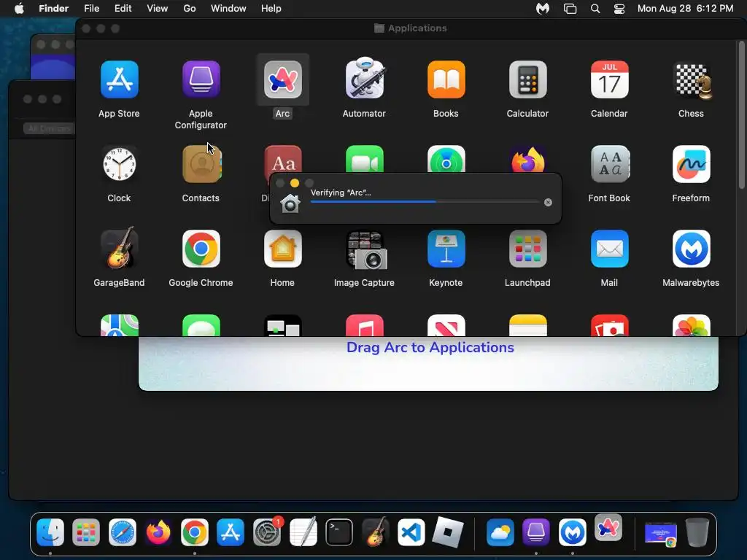Image resolution: width=747 pixels, height=560 pixels.
Task: Open Control Center in menu bar
Action: [619, 9]
